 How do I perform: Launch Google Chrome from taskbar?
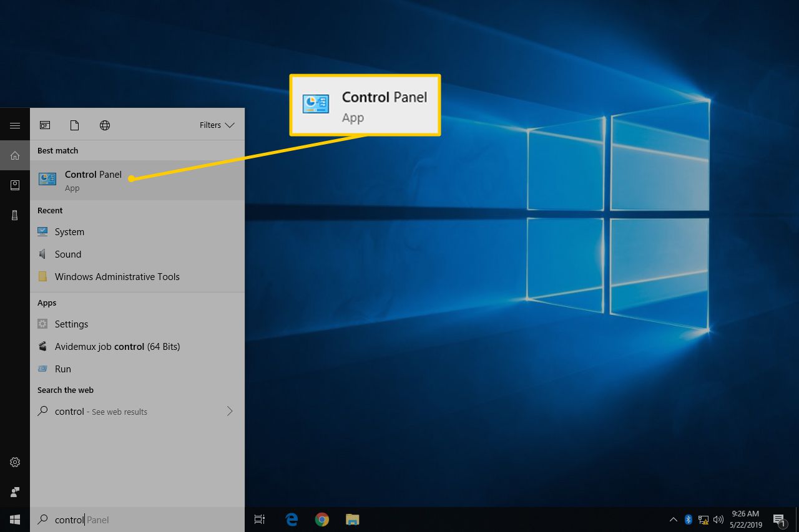tap(322, 520)
